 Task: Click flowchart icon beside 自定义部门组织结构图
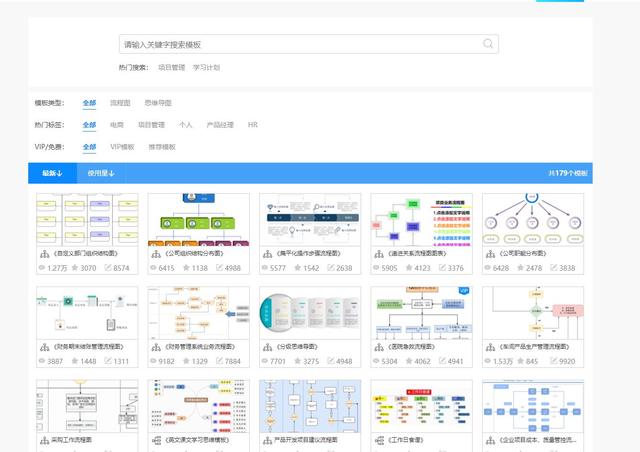click(44, 254)
